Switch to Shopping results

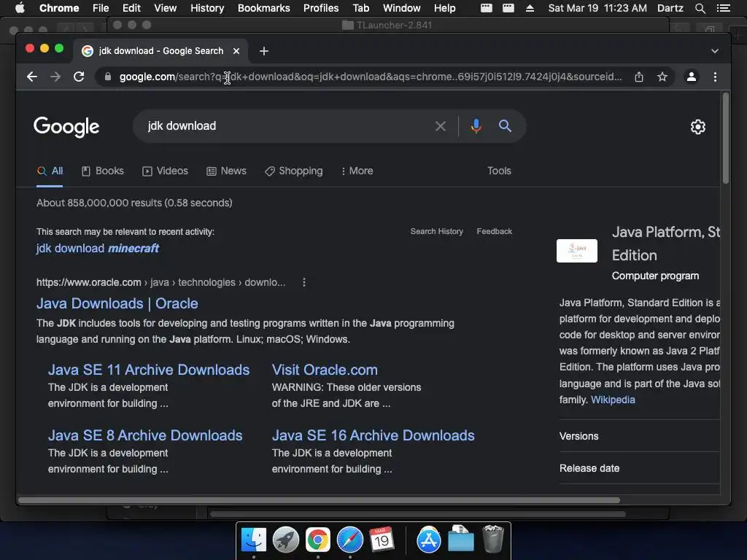pyautogui.click(x=294, y=171)
